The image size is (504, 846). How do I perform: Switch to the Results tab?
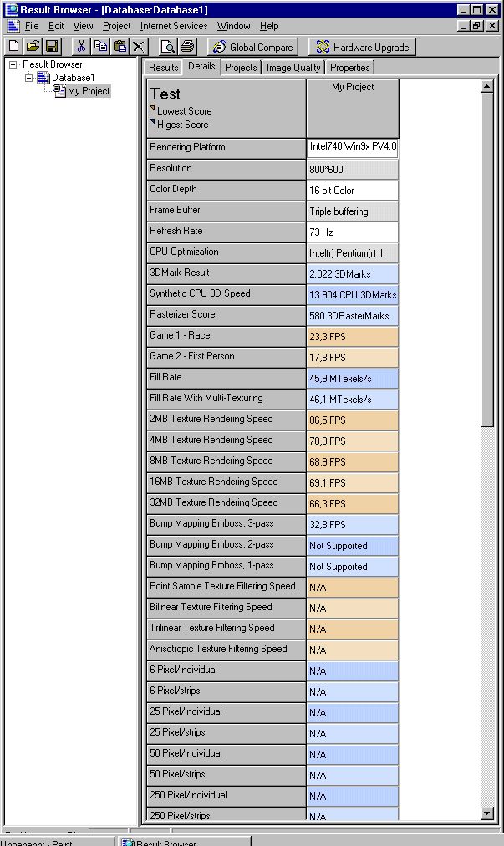coord(163,68)
